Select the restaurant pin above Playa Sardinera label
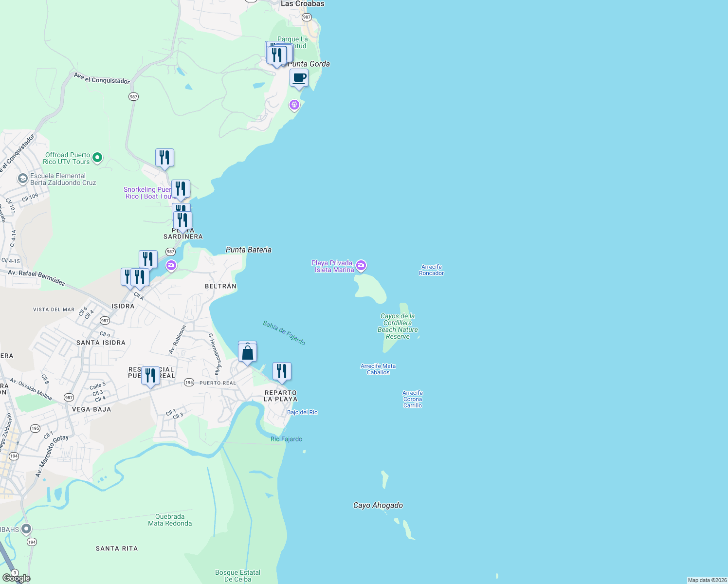 click(x=182, y=219)
